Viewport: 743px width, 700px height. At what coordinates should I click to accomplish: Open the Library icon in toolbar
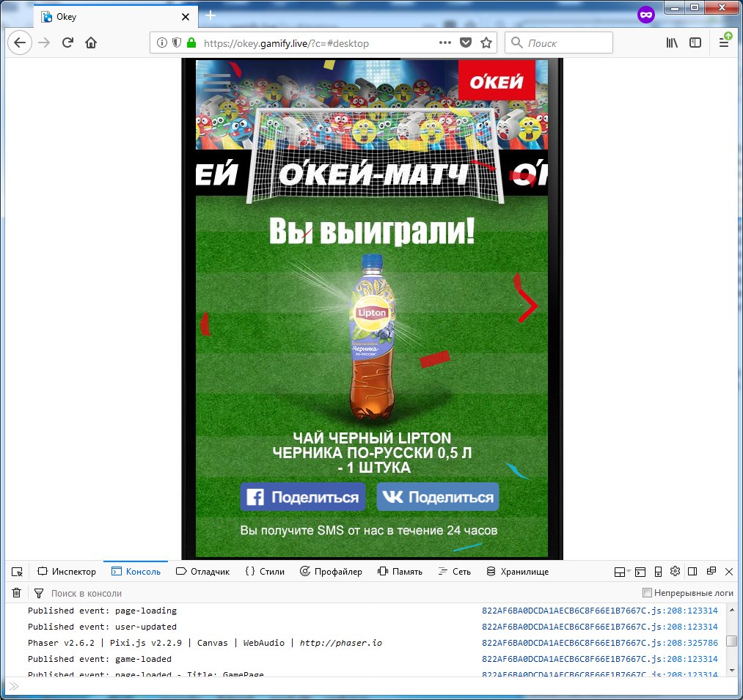click(672, 43)
